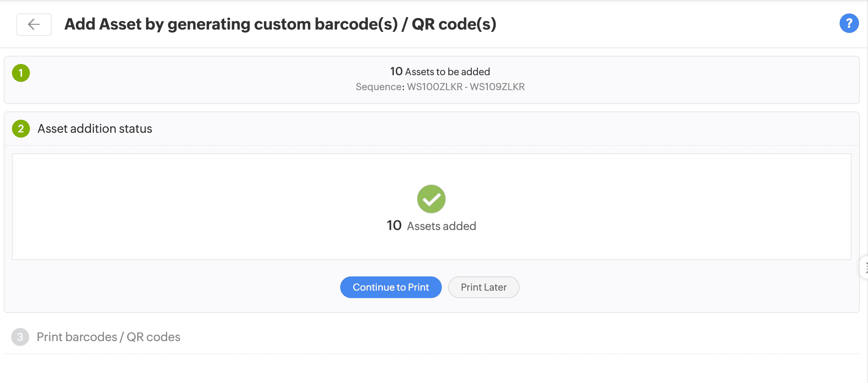Open help via the question mark icon

(x=849, y=24)
